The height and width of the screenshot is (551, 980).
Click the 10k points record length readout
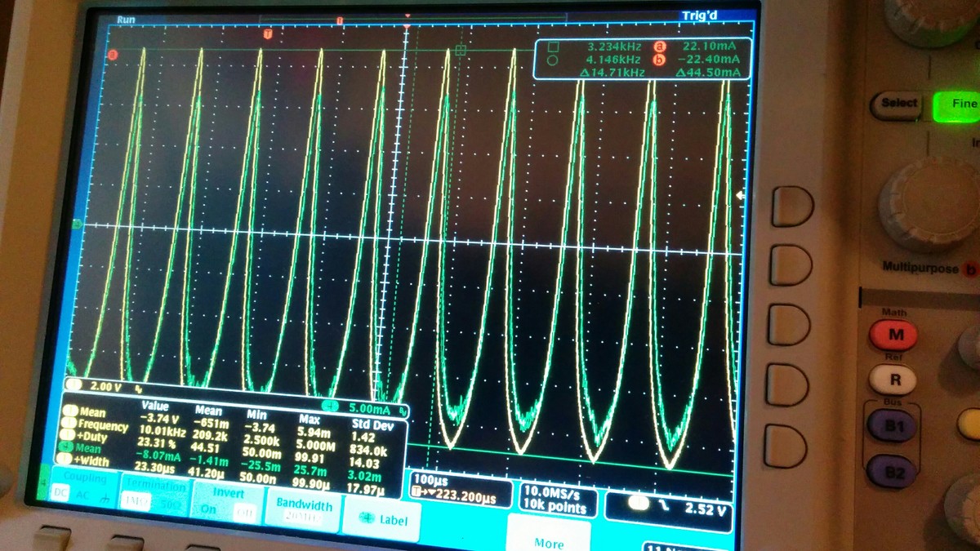(x=555, y=508)
